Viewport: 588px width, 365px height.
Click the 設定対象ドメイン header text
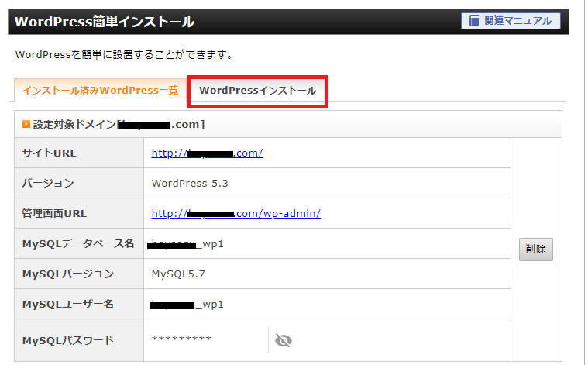119,124
